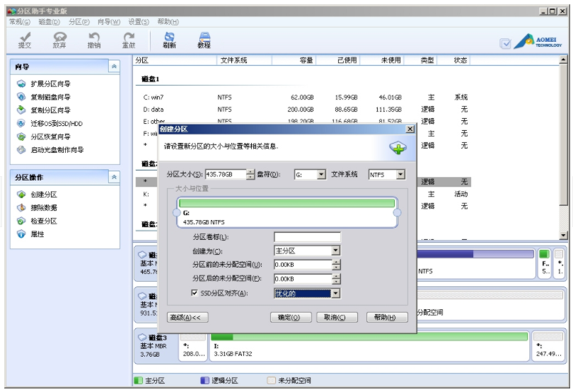The width and height of the screenshot is (573, 392).
Task: Collapse the 分区操作 panel
Action: (x=114, y=177)
